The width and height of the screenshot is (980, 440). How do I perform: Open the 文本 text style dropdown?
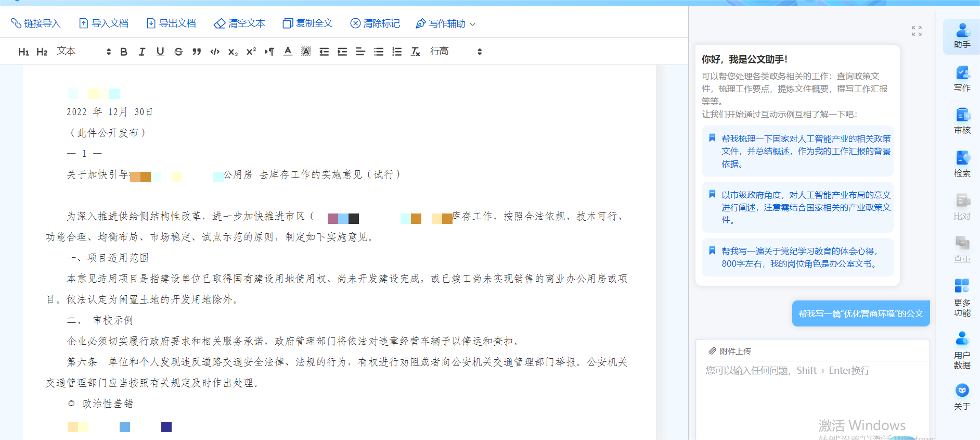83,52
